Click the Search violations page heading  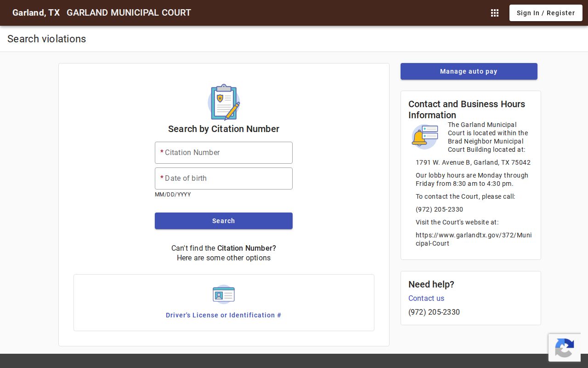pos(46,39)
